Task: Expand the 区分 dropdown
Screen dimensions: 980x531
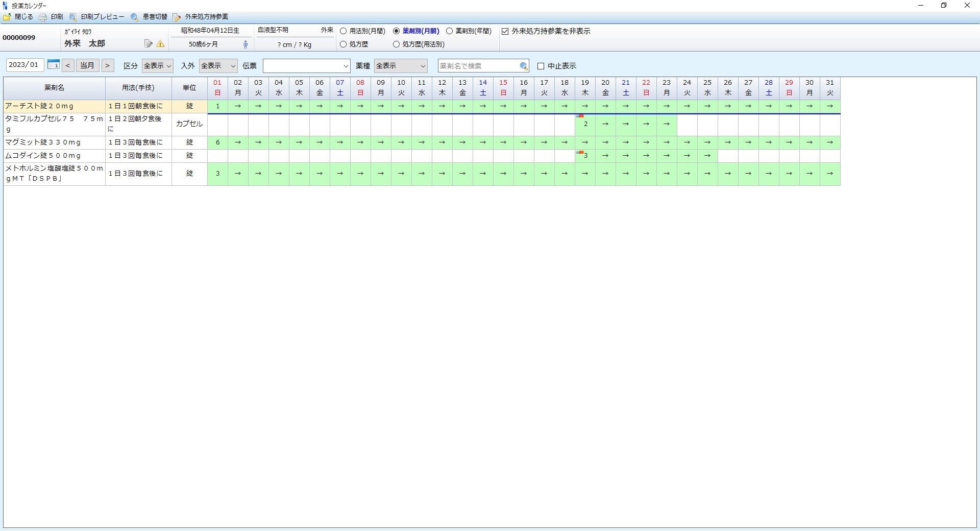Action: 158,66
